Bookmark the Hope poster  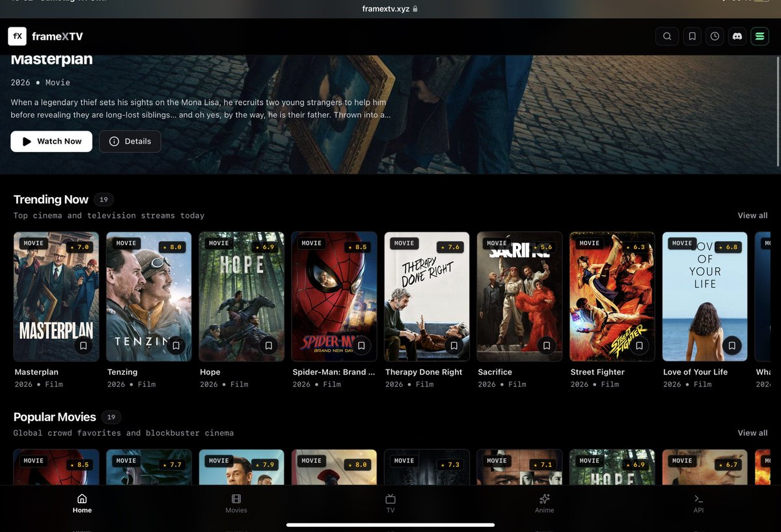269,346
